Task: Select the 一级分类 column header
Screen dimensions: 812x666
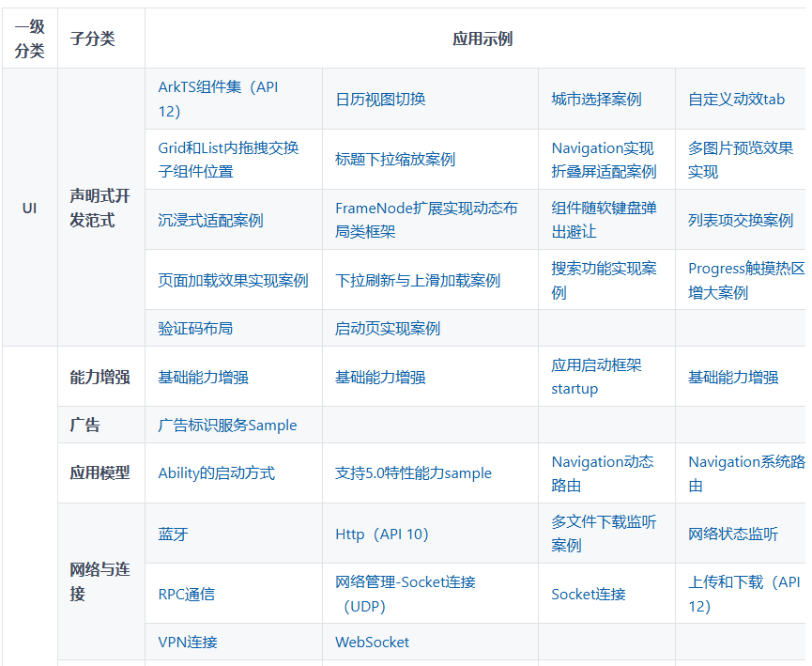Action: tap(29, 39)
